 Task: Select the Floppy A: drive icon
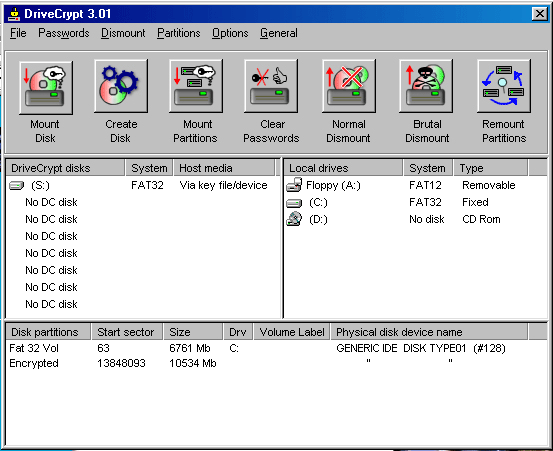point(294,185)
